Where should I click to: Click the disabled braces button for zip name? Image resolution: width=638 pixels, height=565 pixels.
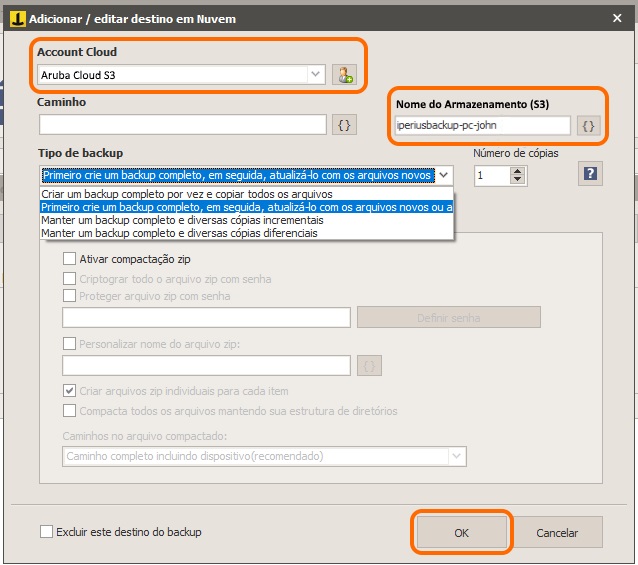tap(369, 366)
